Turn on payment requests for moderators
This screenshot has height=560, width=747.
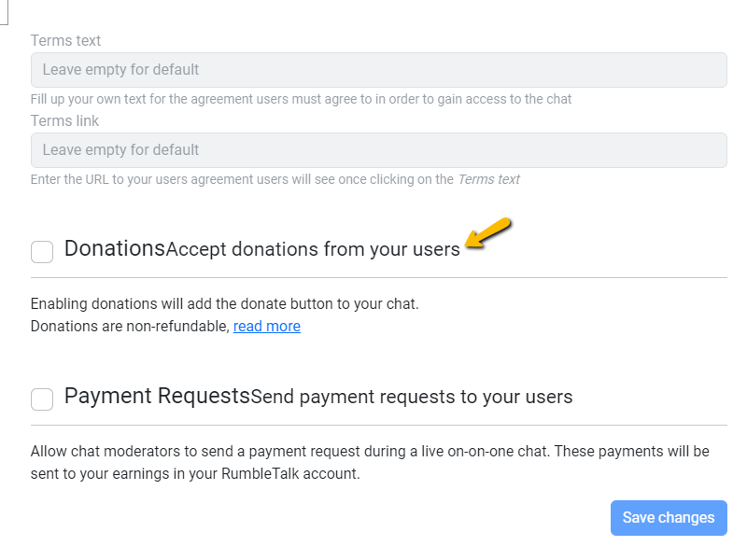pos(41,399)
